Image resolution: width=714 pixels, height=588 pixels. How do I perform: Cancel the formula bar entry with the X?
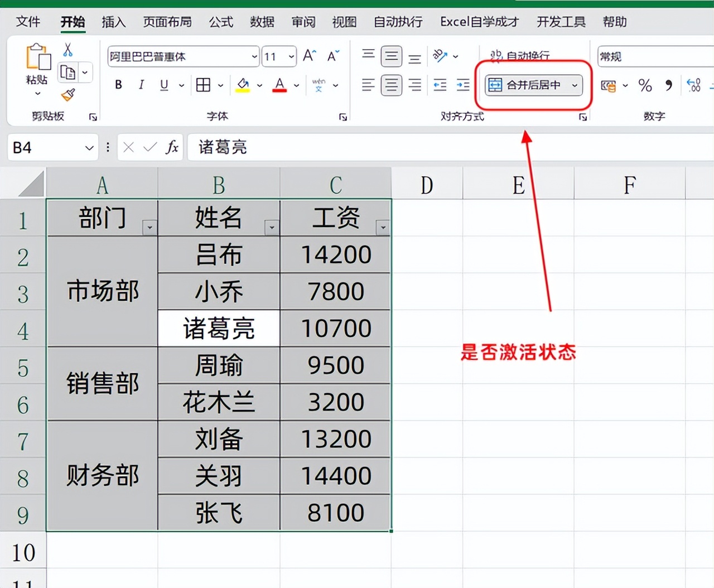[x=128, y=147]
